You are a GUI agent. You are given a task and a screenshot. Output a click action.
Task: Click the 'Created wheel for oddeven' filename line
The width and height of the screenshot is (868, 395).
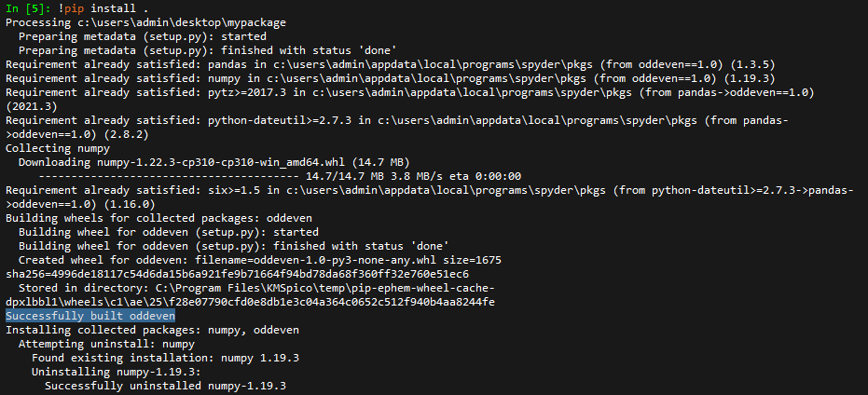[x=260, y=260]
